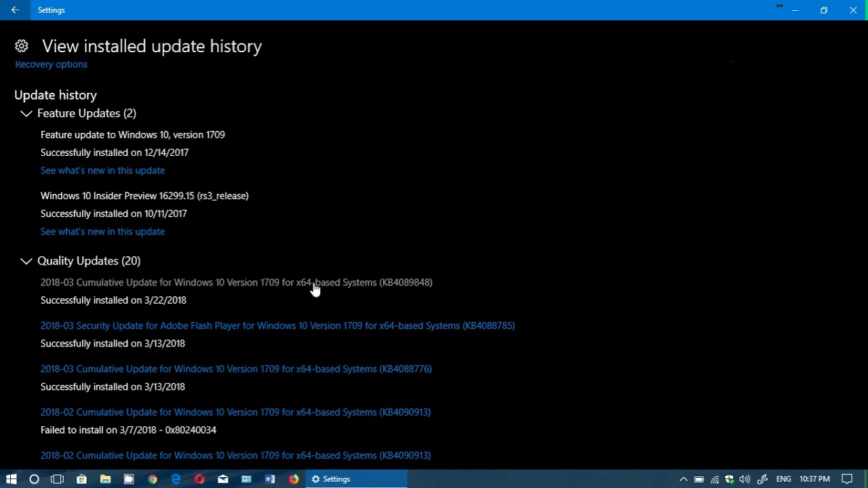Viewport: 868px width, 488px height.
Task: Open the gray folder app in taskbar
Action: click(x=129, y=479)
